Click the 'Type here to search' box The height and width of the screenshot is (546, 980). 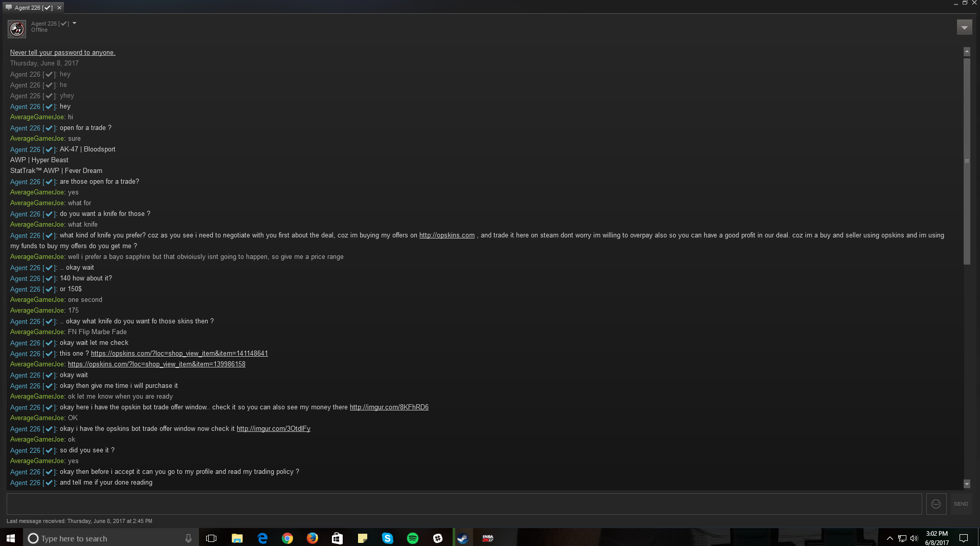tap(110, 538)
